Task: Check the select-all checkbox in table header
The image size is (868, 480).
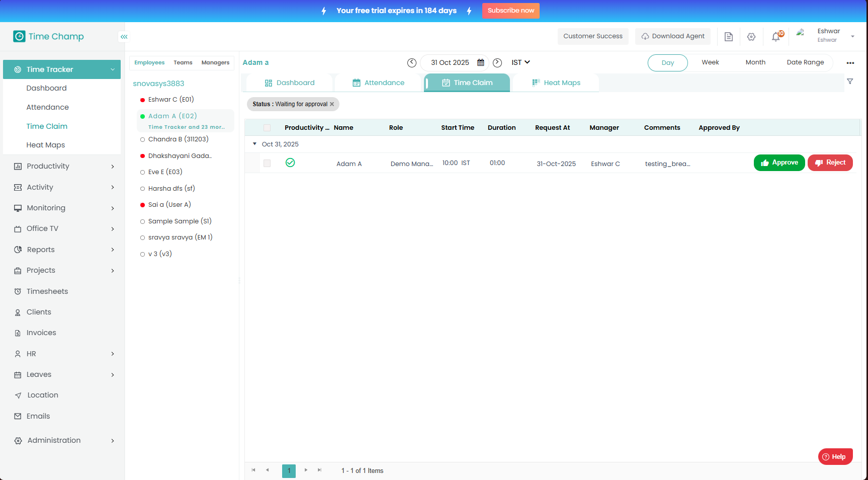Action: [x=267, y=128]
